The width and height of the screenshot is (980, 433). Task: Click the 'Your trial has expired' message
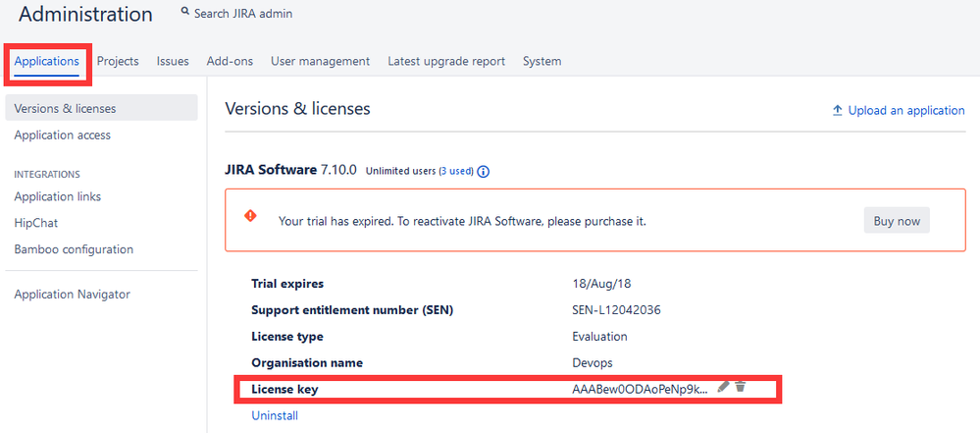point(462,222)
